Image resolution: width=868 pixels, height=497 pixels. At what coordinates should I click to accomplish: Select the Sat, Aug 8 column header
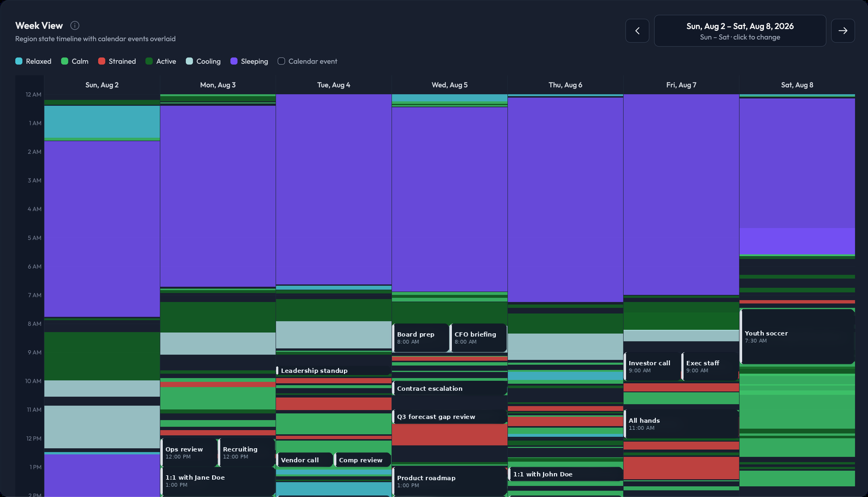point(797,85)
